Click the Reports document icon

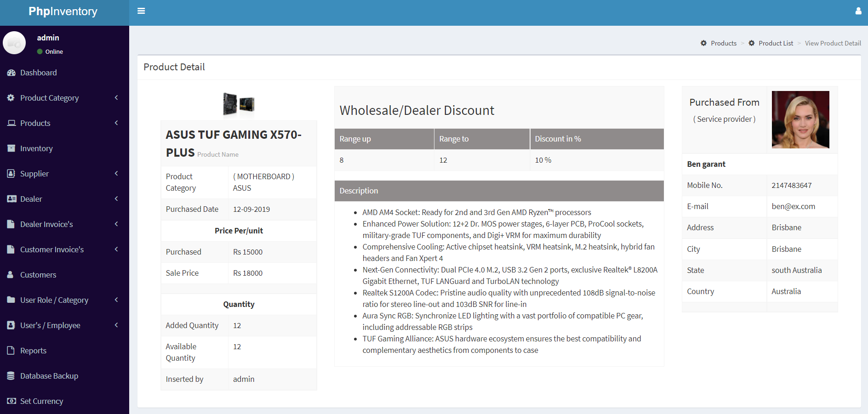pos(11,351)
